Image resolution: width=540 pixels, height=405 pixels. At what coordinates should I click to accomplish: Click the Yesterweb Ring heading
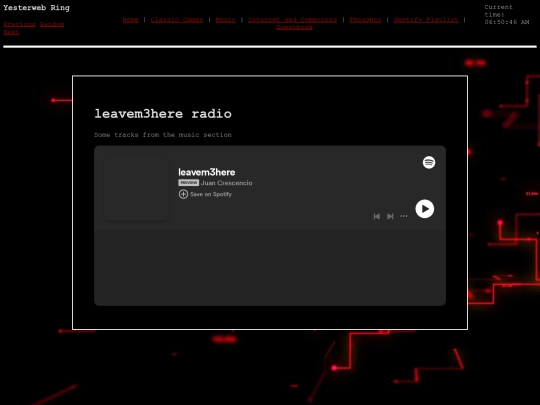[x=37, y=8]
